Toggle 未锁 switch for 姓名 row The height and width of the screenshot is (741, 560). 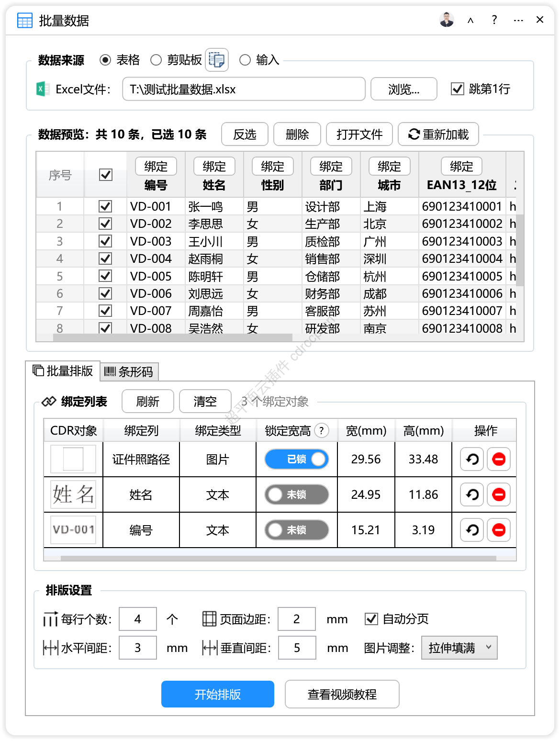coord(297,494)
